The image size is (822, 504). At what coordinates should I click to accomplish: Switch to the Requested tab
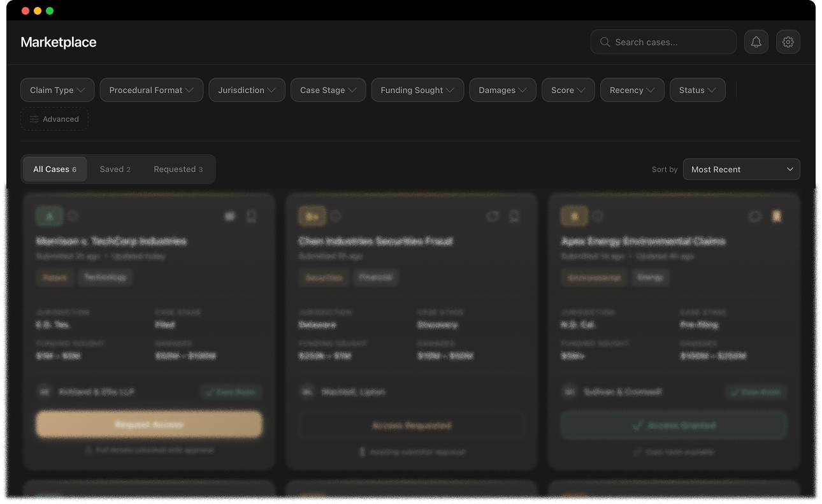coord(178,169)
